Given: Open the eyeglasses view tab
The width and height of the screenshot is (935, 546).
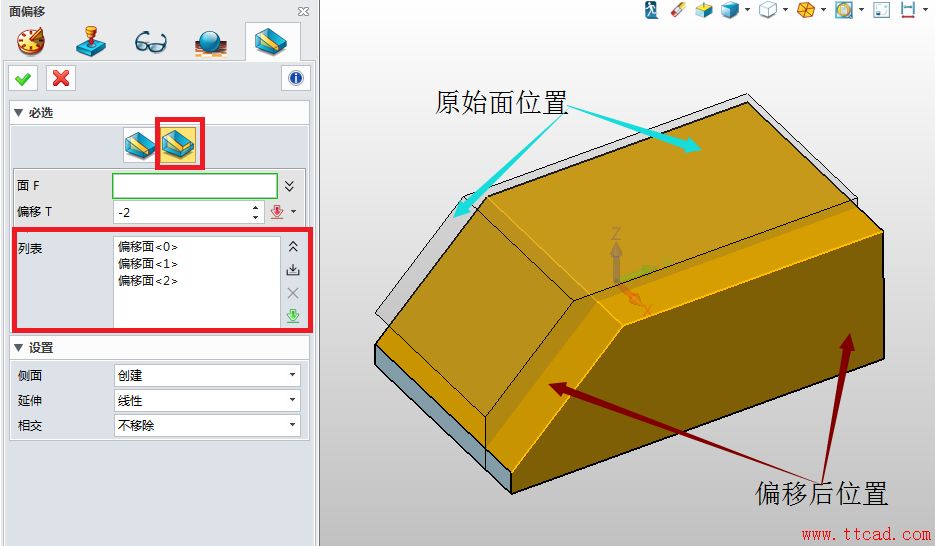Looking at the screenshot, I should point(150,42).
